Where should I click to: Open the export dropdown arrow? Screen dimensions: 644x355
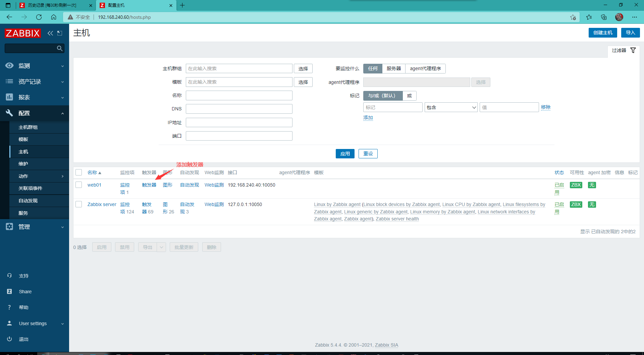(x=161, y=247)
